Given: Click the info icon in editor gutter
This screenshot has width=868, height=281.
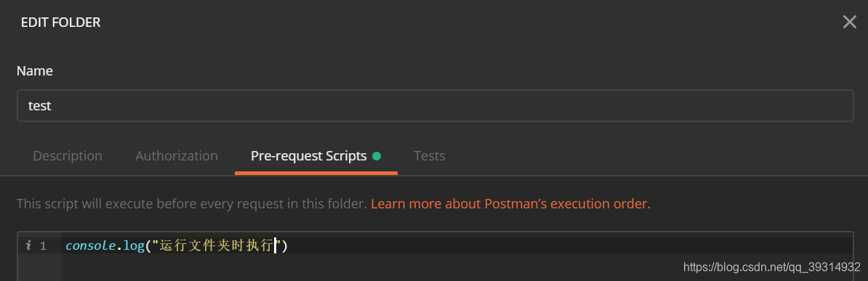Looking at the screenshot, I should click(x=28, y=245).
